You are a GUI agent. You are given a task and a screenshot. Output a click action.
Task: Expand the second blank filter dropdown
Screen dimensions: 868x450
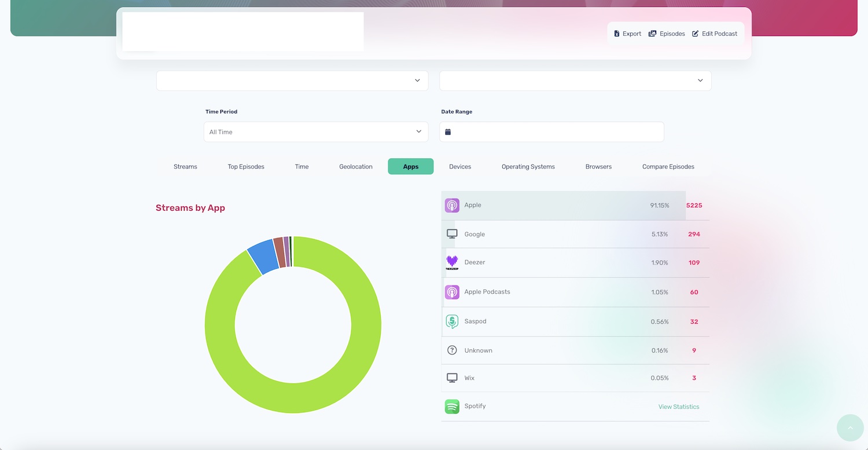point(575,81)
